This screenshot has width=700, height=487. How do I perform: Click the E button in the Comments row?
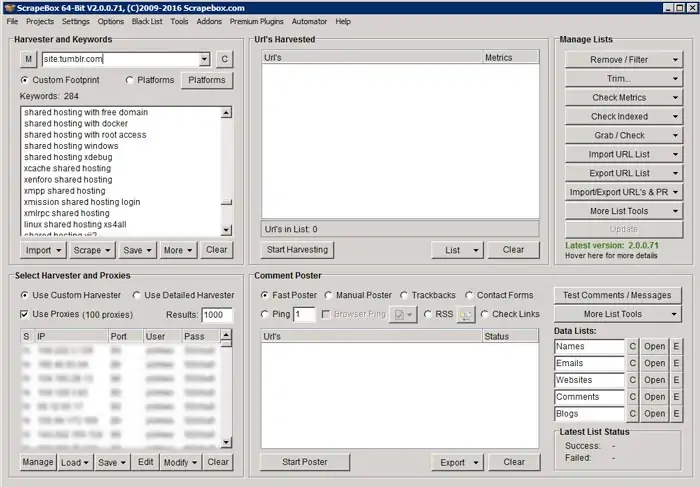(x=676, y=397)
